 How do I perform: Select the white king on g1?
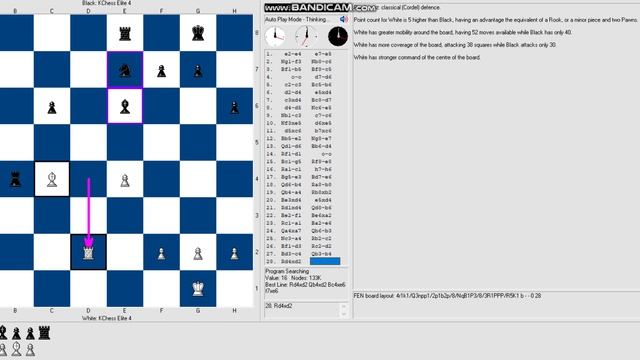198,289
